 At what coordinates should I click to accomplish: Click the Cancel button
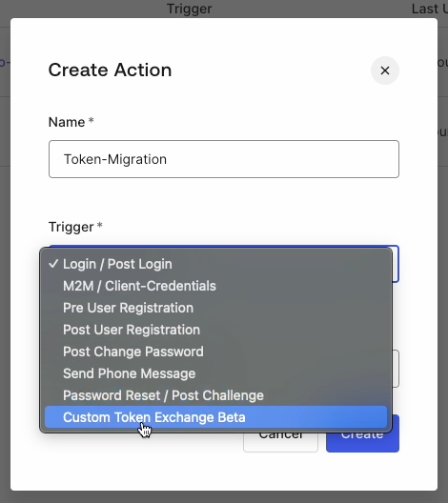click(x=280, y=442)
